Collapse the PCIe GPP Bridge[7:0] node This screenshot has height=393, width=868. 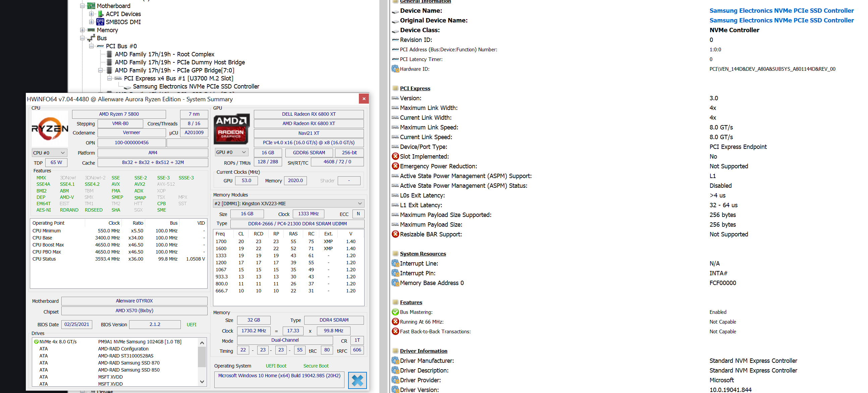coord(100,70)
